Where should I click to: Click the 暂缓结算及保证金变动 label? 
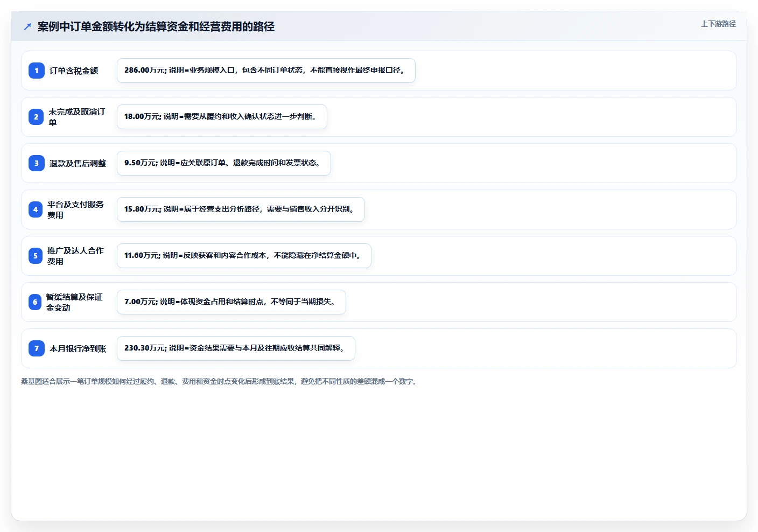click(75, 302)
